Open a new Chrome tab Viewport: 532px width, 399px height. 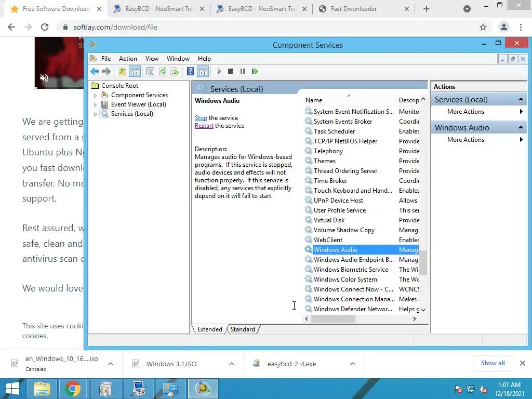(x=427, y=9)
